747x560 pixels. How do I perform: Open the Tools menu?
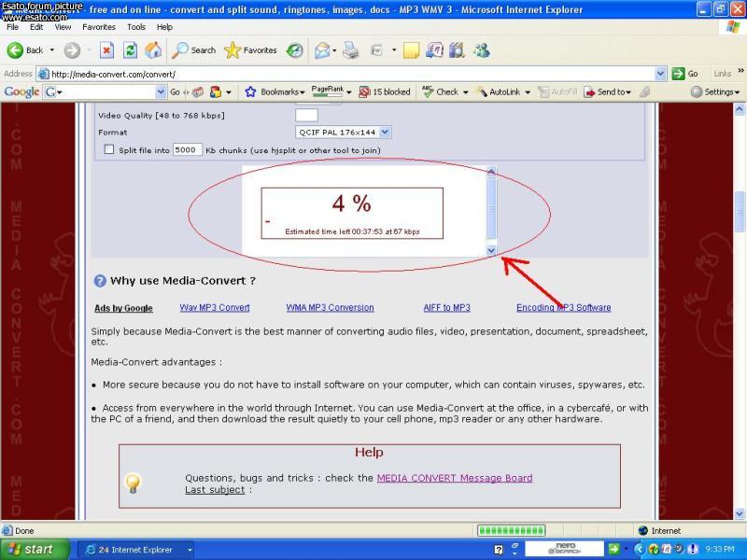pos(136,27)
